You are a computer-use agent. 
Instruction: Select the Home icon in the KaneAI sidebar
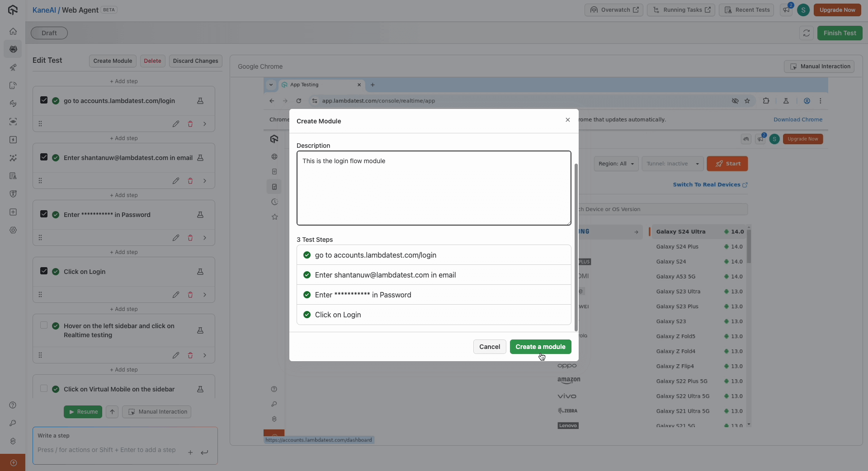pos(13,31)
